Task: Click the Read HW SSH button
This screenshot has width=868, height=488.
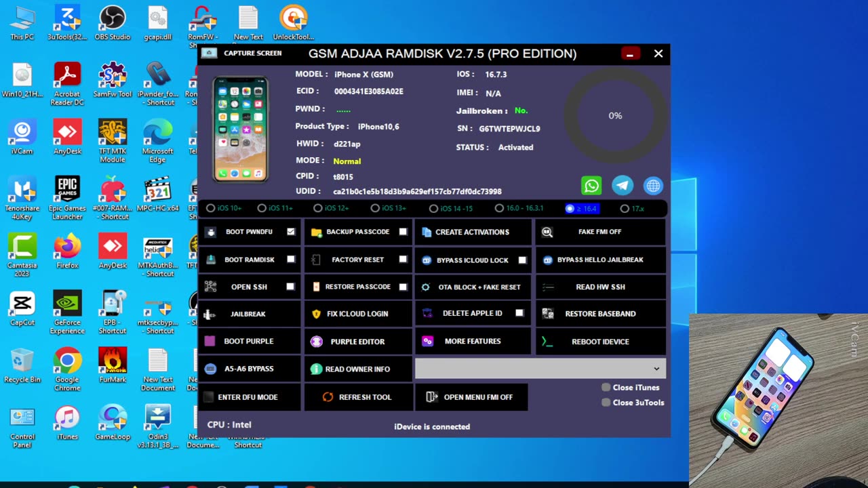Action: tap(600, 287)
